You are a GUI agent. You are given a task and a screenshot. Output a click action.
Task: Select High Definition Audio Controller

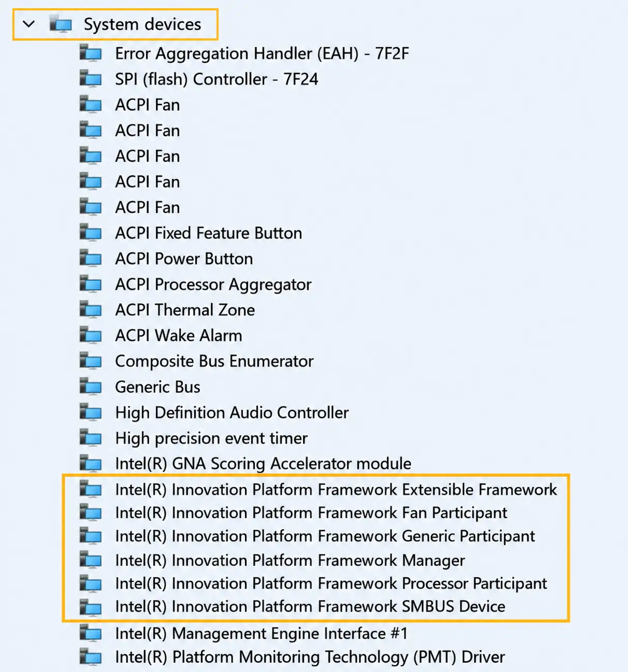232,412
